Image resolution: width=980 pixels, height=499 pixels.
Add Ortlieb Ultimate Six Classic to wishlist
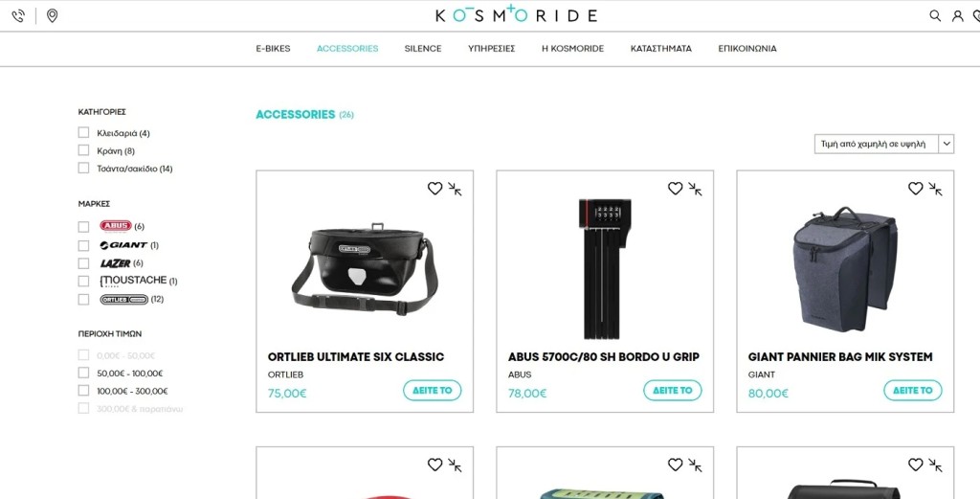tap(435, 189)
